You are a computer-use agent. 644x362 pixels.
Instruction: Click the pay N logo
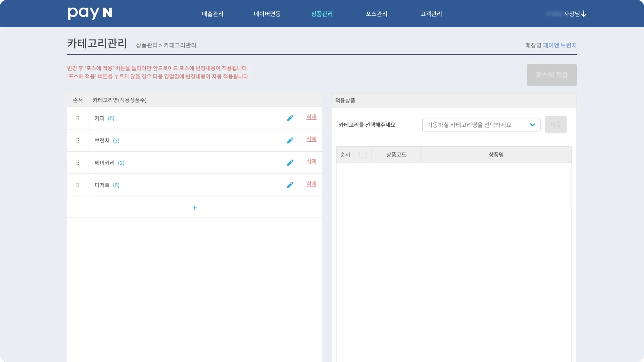coord(90,13)
